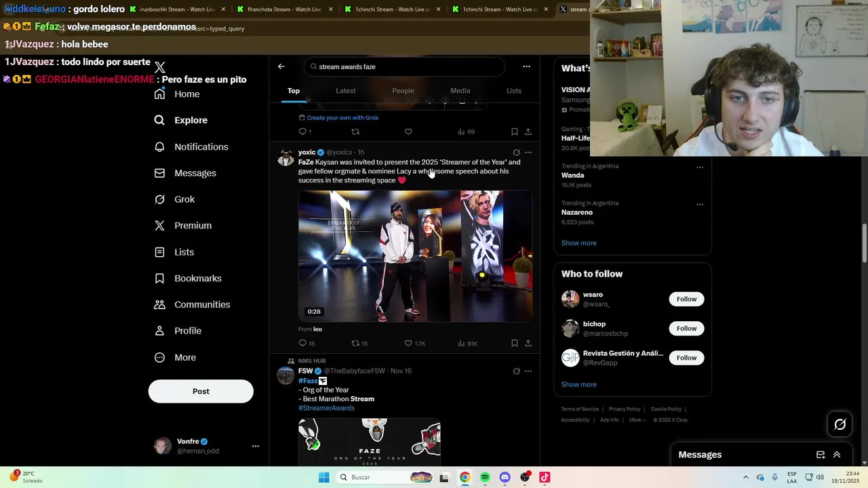Open Profile in the sidebar
The height and width of the screenshot is (488, 868).
pyautogui.click(x=178, y=331)
